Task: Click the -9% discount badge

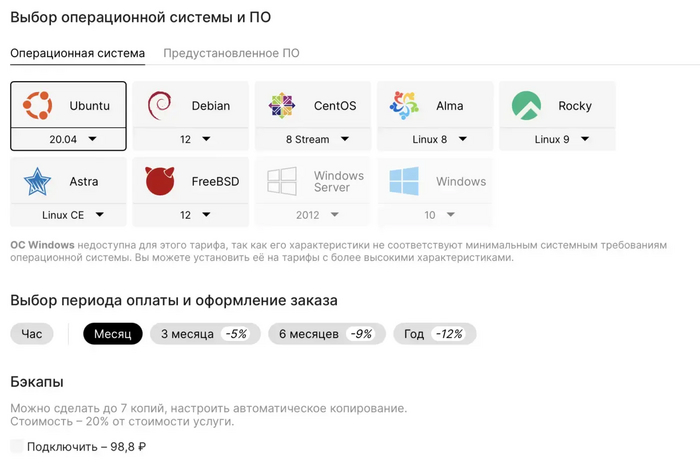Action: tap(361, 334)
